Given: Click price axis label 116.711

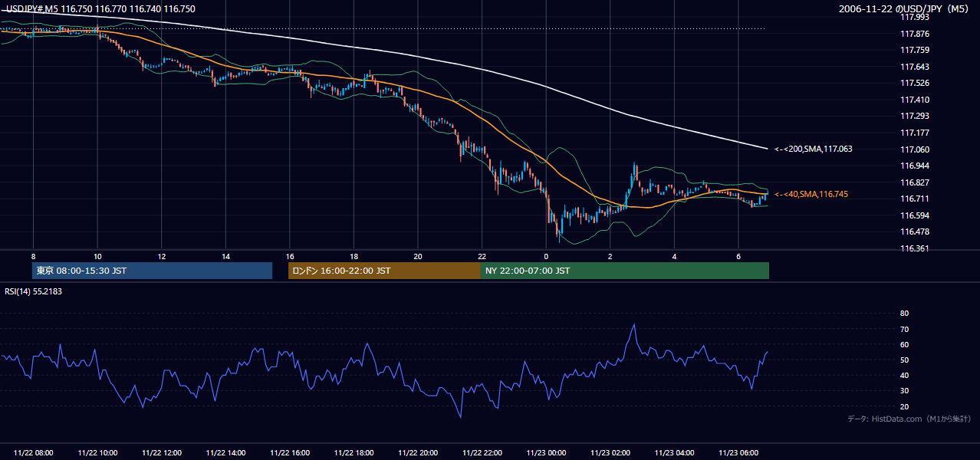Looking at the screenshot, I should [914, 199].
